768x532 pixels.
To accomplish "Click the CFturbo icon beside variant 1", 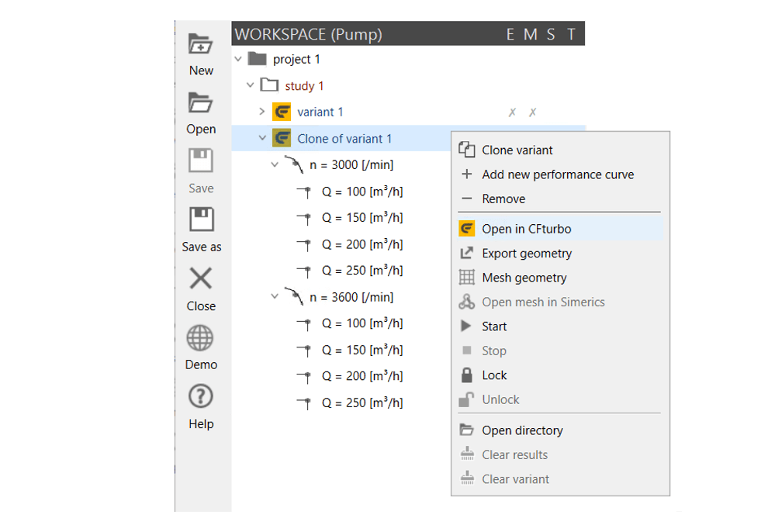I will (x=282, y=112).
